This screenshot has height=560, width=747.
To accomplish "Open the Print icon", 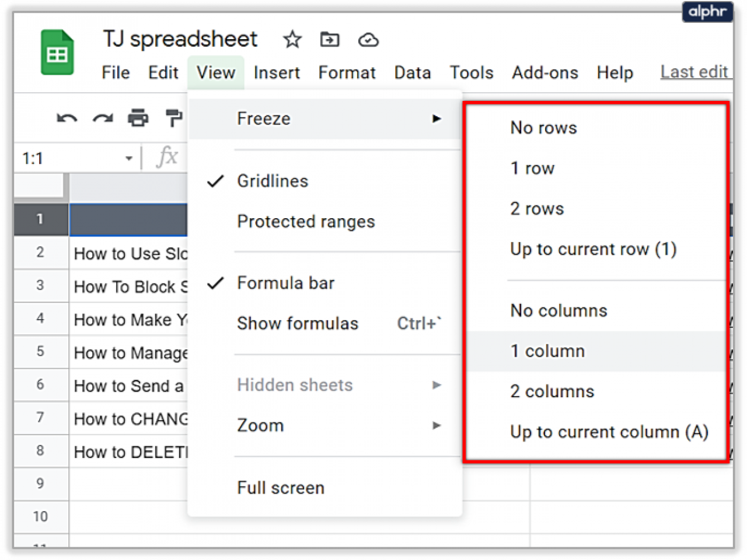I will [x=138, y=117].
